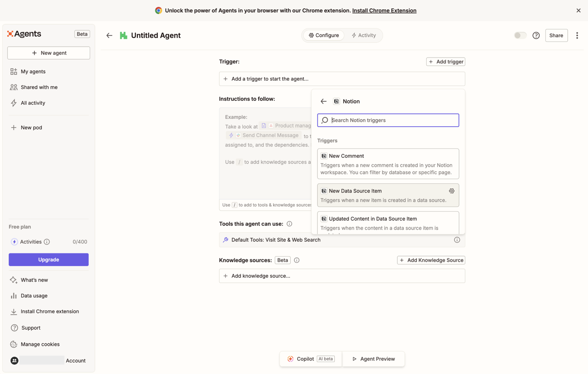
Task: Dismiss the Chrome extension banner
Action: pos(578,10)
